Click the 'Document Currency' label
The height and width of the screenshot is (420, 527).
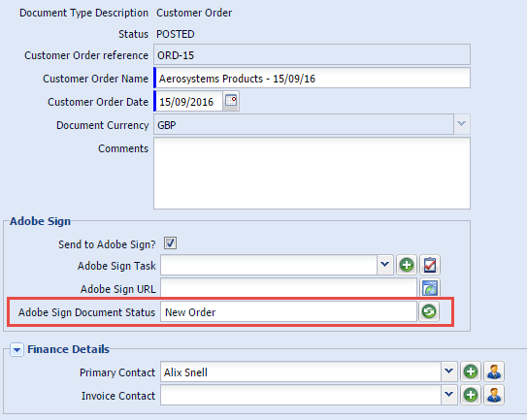pos(102,125)
